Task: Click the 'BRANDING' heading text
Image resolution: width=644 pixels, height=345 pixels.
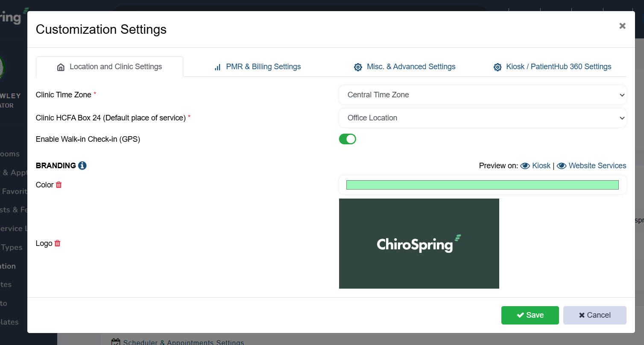Action: tap(56, 166)
